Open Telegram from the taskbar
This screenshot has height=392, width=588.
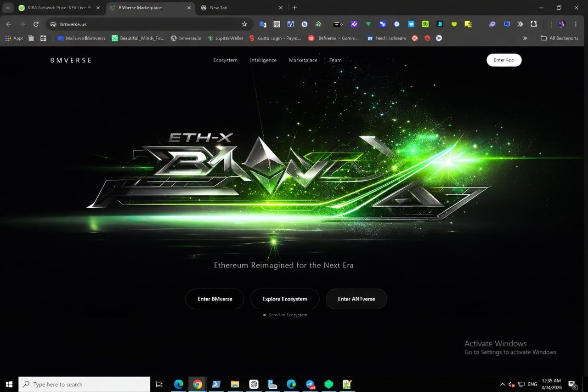pyautogui.click(x=310, y=384)
